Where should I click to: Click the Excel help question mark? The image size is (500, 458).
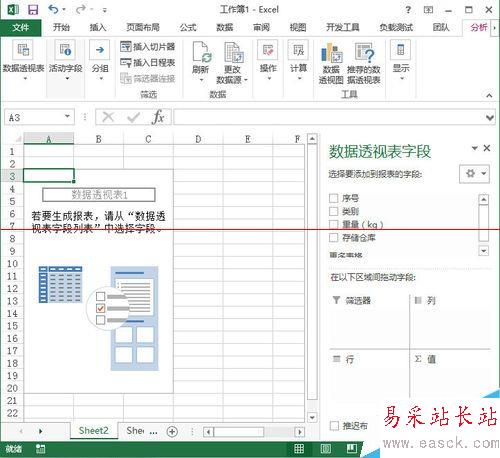408,10
